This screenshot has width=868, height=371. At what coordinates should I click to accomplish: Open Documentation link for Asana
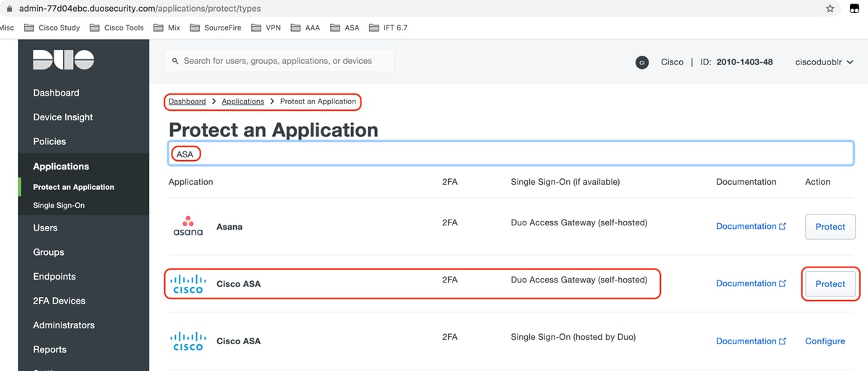(751, 227)
